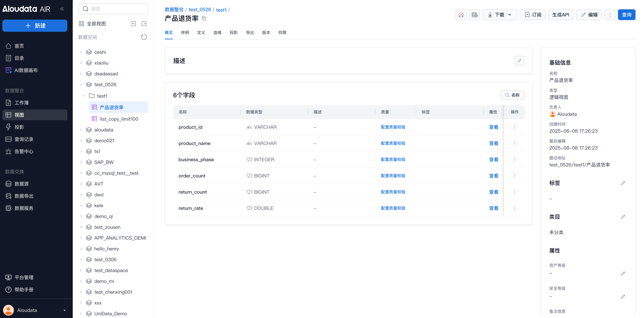644x318 pixels.
Task: Collapse the left sidebar with double-chevron icon
Action: pos(62,9)
